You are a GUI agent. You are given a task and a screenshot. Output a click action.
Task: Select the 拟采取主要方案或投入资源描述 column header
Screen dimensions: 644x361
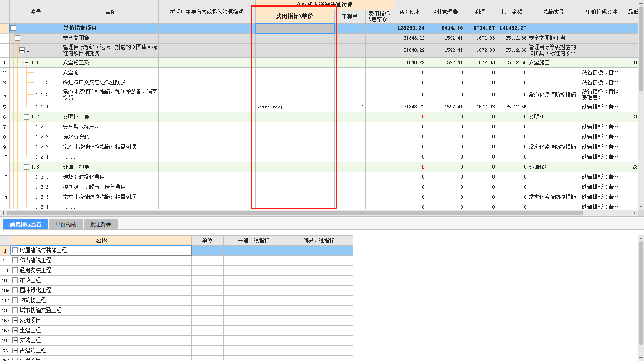(207, 12)
